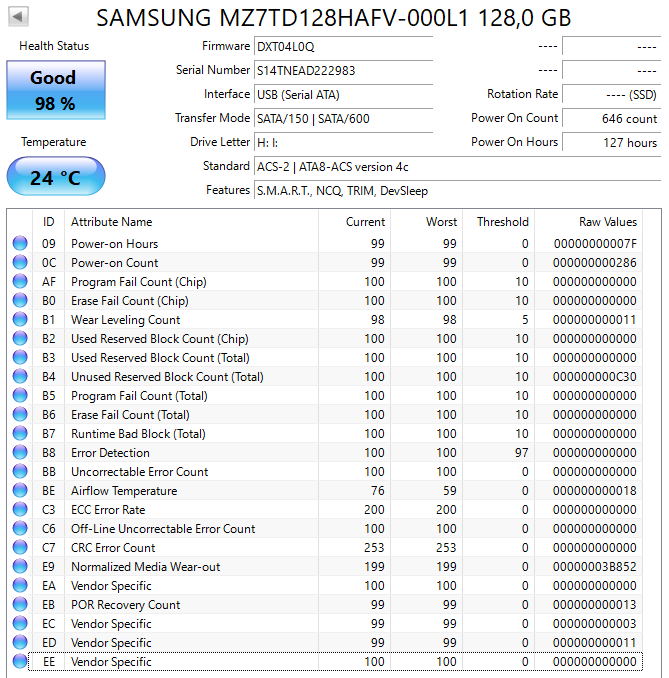Click the status icon for POR Recovery Count

pyautogui.click(x=20, y=605)
